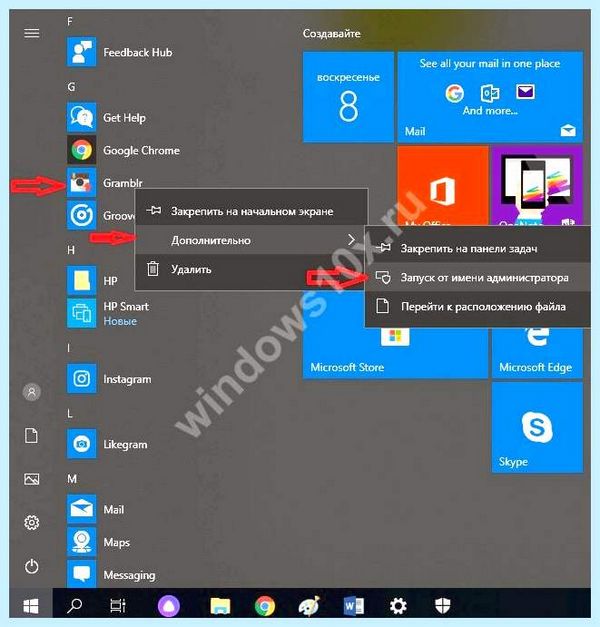The image size is (600, 627).
Task: Expand the Start hamburger menu
Action: [x=32, y=33]
